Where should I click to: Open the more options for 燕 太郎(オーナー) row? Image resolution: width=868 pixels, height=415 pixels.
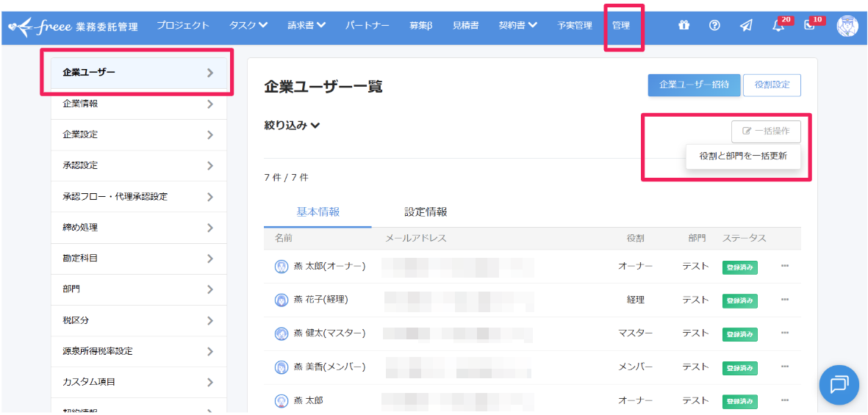(x=784, y=266)
